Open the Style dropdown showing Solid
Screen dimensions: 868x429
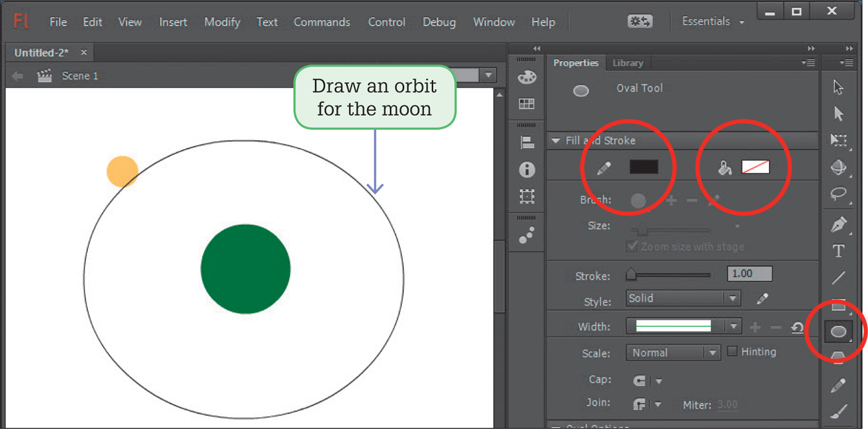click(x=683, y=298)
